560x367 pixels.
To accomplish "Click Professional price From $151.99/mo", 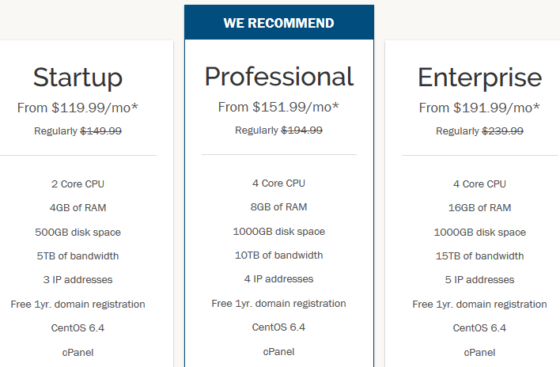I will (x=279, y=107).
